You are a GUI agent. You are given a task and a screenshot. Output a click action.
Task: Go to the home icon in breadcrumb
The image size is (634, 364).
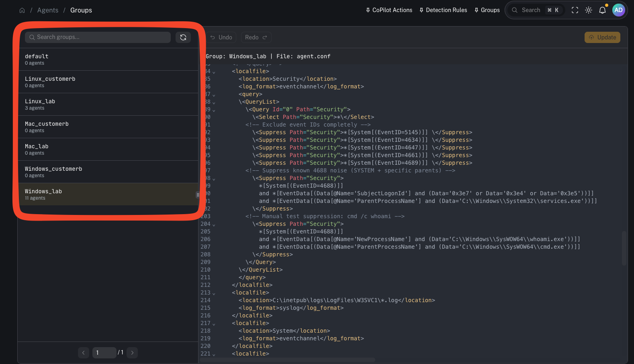pos(22,10)
